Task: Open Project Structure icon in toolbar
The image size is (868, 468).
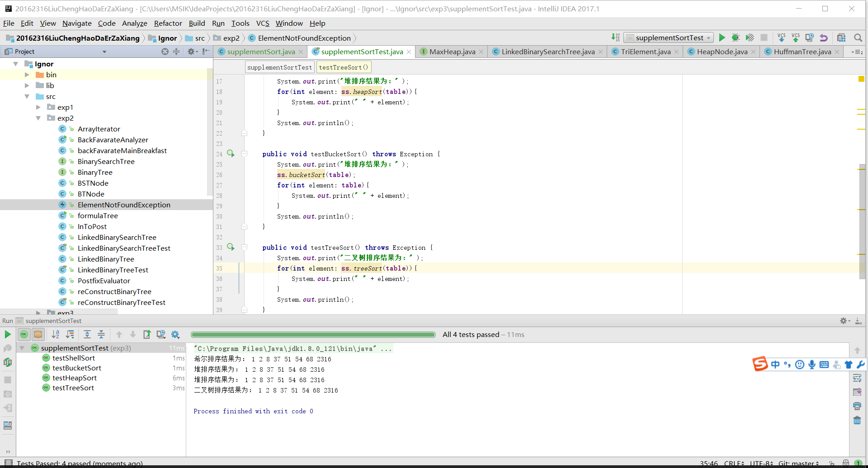Action: click(841, 37)
